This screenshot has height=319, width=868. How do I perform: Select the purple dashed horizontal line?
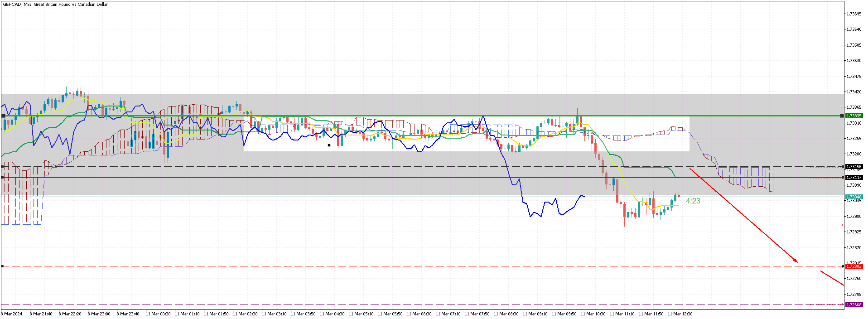(422, 305)
